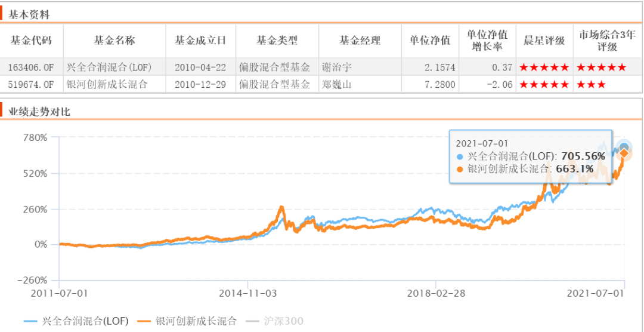This screenshot has height=332, width=644.
Task: Click net value 7.2800
Action: (440, 84)
